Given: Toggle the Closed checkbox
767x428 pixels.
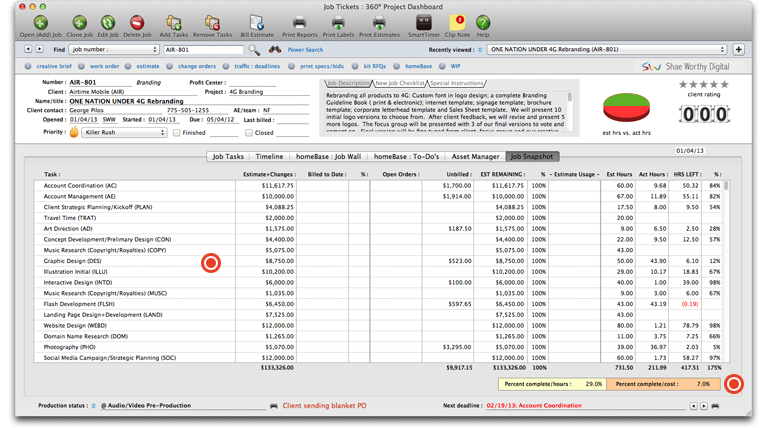Looking at the screenshot, I should (249, 132).
